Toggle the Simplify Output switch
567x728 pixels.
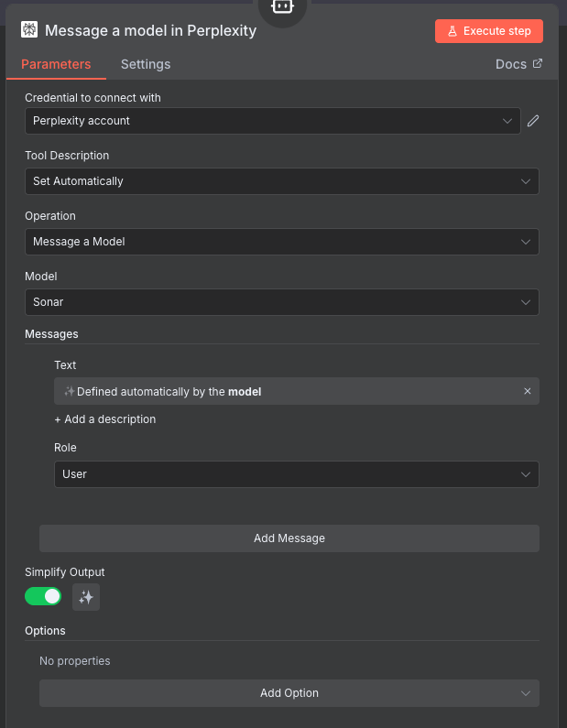click(x=43, y=597)
